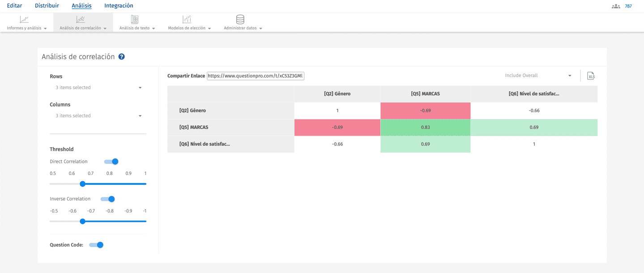The width and height of the screenshot is (644, 273).
Task: Toggle the Direct Correlation switch
Action: [x=111, y=162]
